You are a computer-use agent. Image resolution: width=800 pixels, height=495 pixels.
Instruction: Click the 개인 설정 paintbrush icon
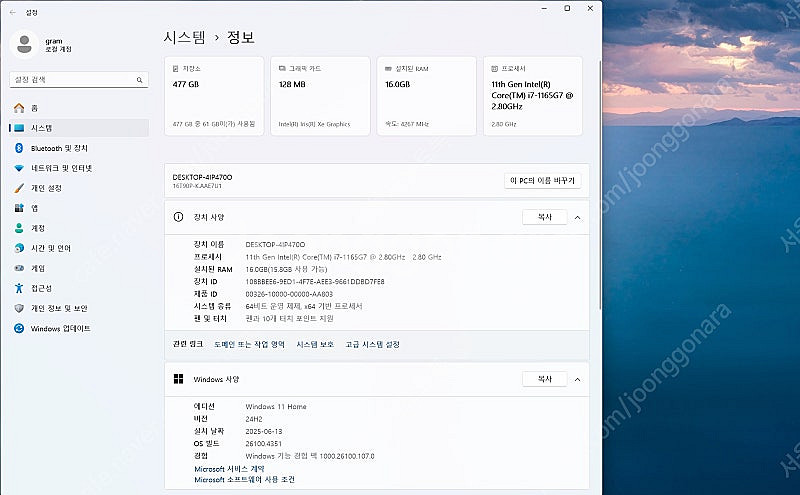click(x=19, y=188)
